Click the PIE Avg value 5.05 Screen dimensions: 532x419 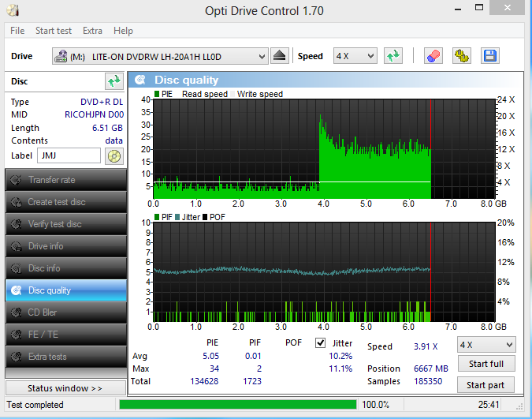pyautogui.click(x=210, y=356)
